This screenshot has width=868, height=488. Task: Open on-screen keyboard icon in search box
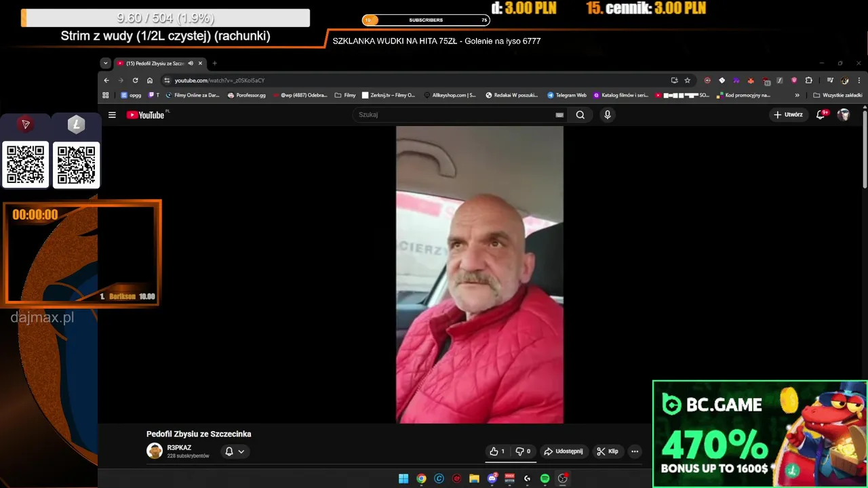559,115
